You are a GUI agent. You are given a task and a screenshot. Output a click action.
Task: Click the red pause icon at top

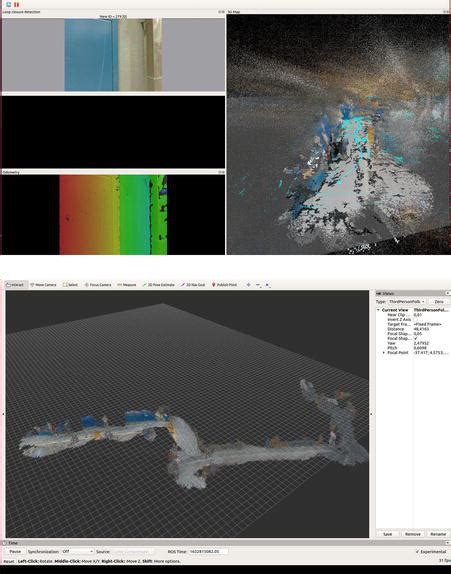(x=16, y=4)
